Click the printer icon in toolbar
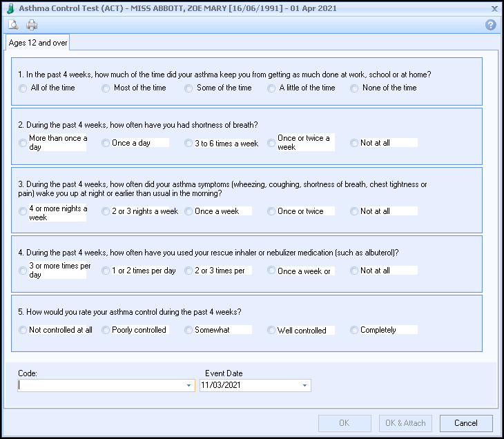 [32, 25]
